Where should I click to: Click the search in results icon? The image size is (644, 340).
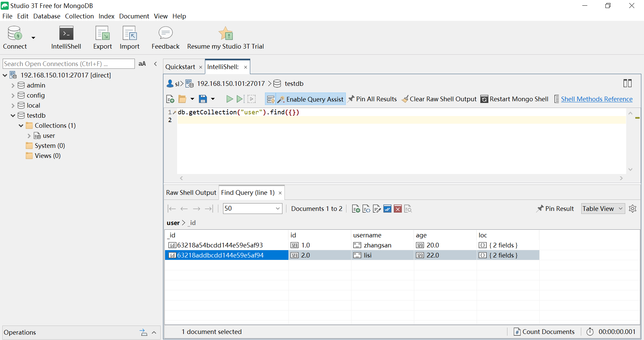[x=408, y=209]
